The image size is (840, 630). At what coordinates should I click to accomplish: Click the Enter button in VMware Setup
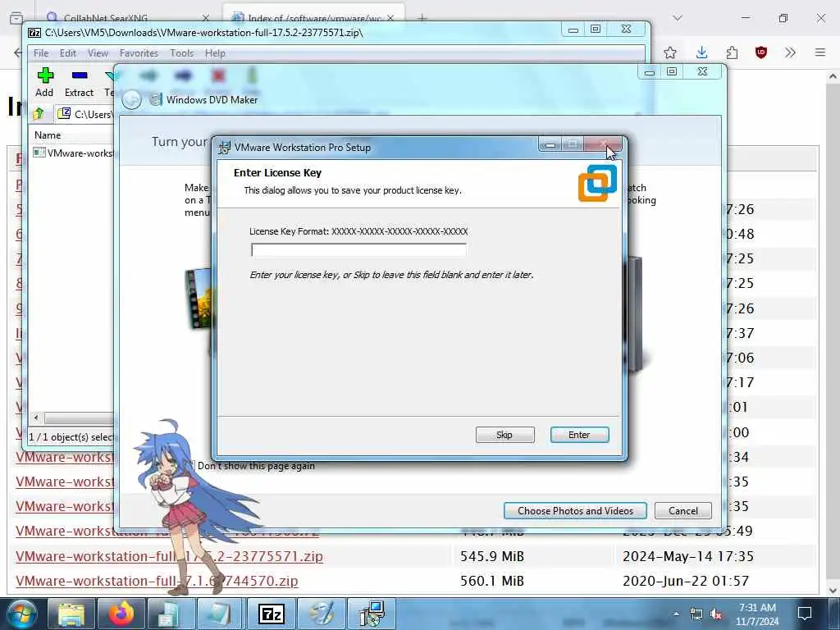click(579, 435)
